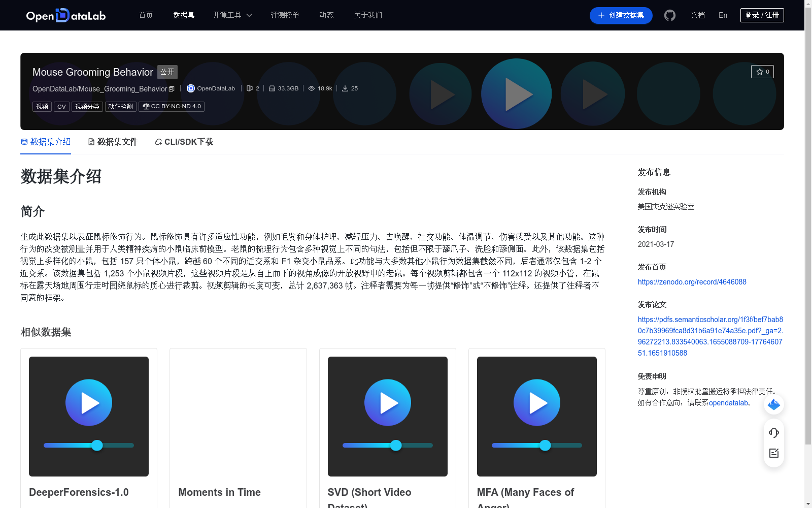812x508 pixels.
Task: Click the downloads count icon showing 25
Action: point(345,88)
